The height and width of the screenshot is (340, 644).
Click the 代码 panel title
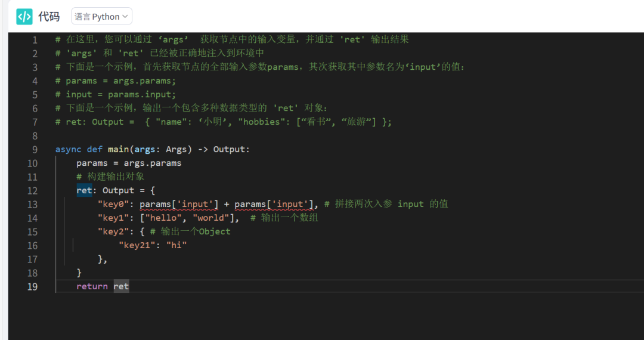(49, 17)
